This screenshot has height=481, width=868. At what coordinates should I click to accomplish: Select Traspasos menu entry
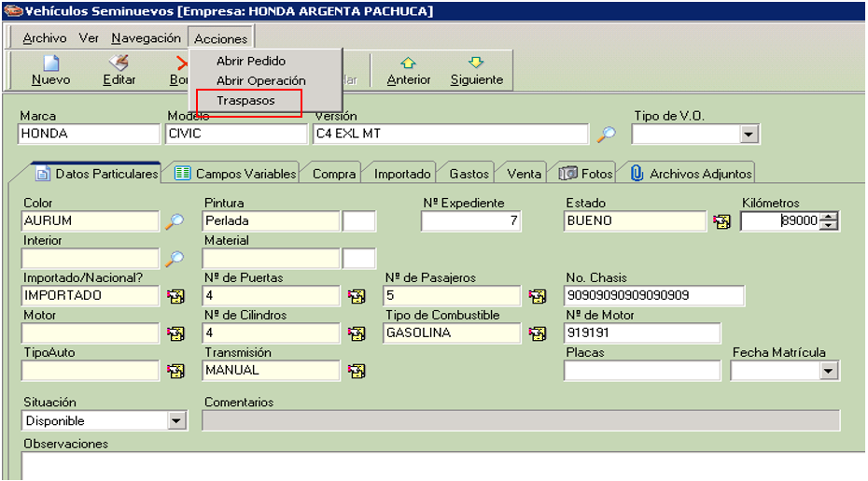(x=245, y=101)
